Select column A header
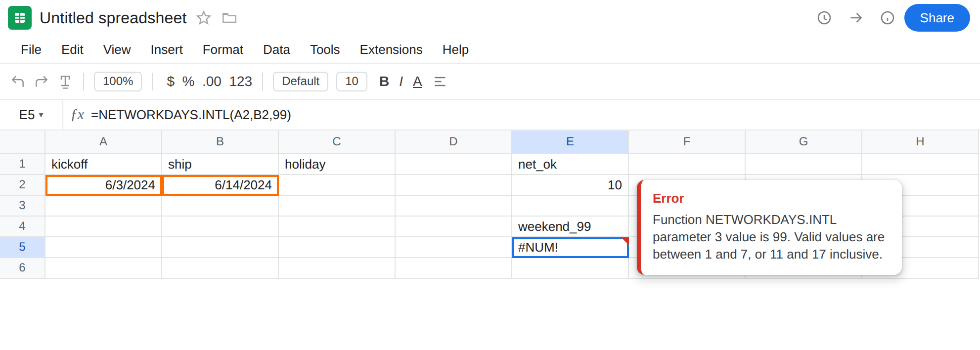980x350 pixels. pos(103,141)
